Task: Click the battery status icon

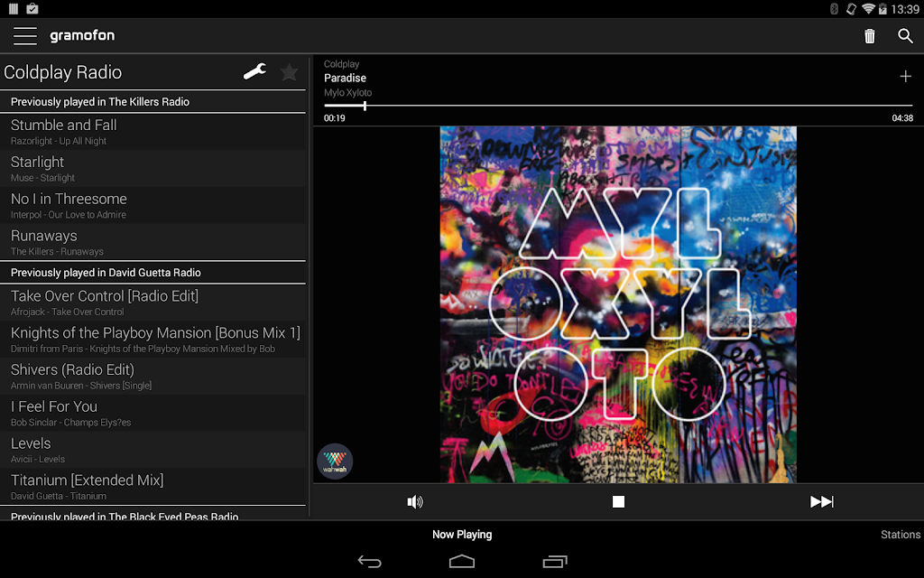Action: click(x=882, y=9)
